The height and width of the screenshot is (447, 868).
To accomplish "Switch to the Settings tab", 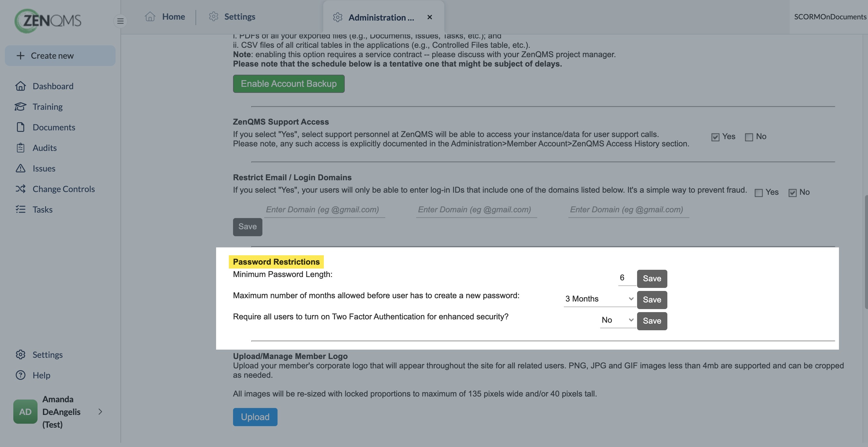I will tap(232, 17).
